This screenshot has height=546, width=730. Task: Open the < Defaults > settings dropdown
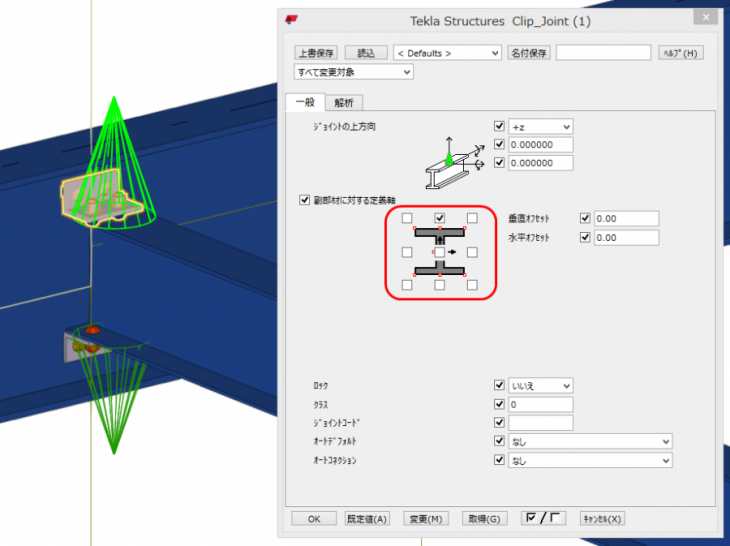[447, 53]
